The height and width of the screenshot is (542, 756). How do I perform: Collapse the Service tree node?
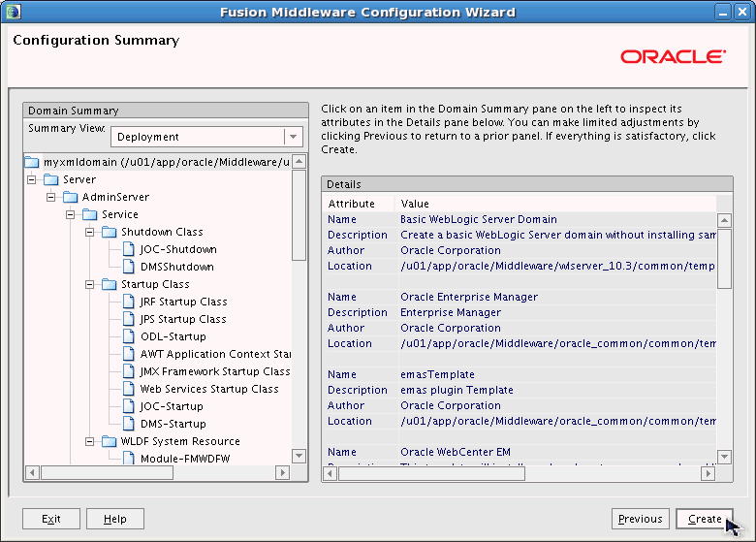[71, 214]
